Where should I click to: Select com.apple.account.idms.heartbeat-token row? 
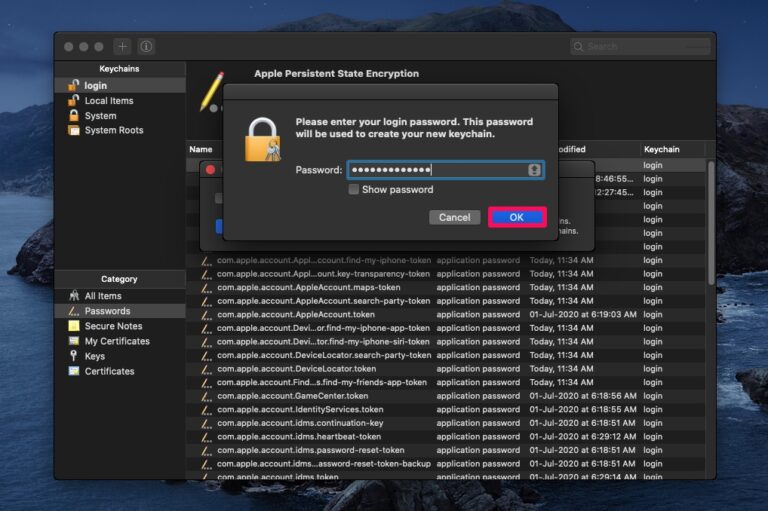click(446, 437)
